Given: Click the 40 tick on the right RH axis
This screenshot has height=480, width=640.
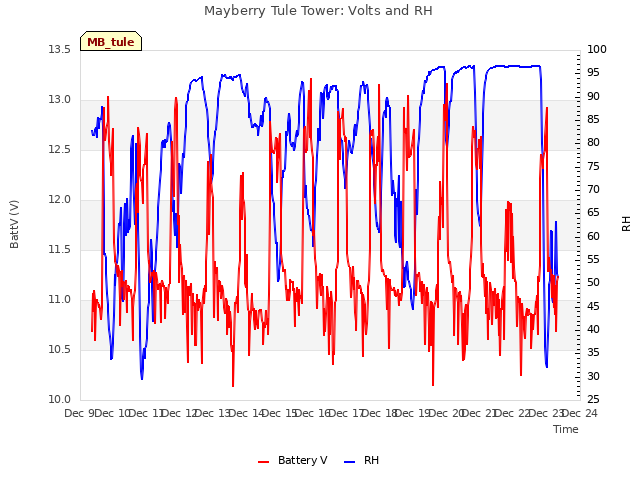Looking at the screenshot, I should click(593, 329).
